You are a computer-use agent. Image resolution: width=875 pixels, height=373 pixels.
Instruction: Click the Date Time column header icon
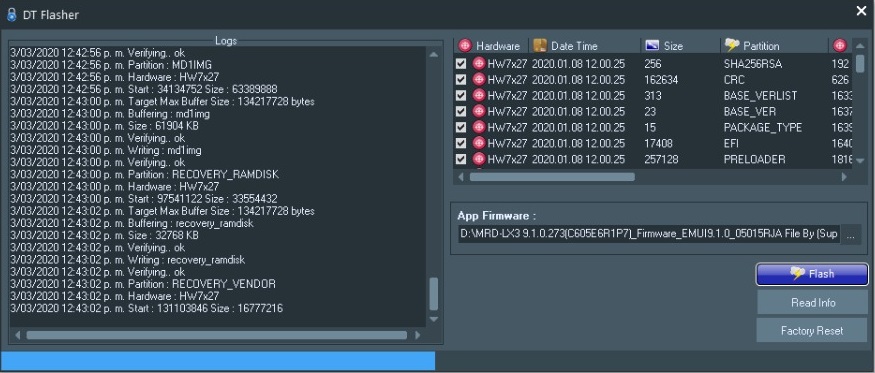540,46
